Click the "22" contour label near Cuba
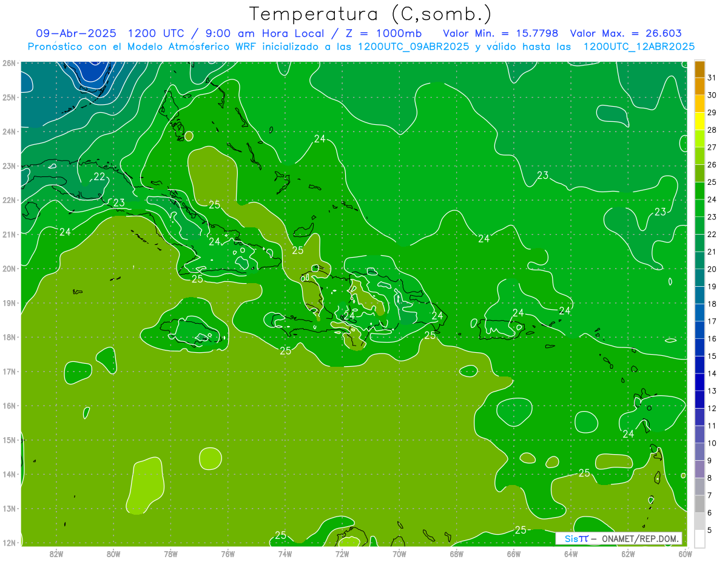Viewport: 728px width, 562px height. coord(99,176)
